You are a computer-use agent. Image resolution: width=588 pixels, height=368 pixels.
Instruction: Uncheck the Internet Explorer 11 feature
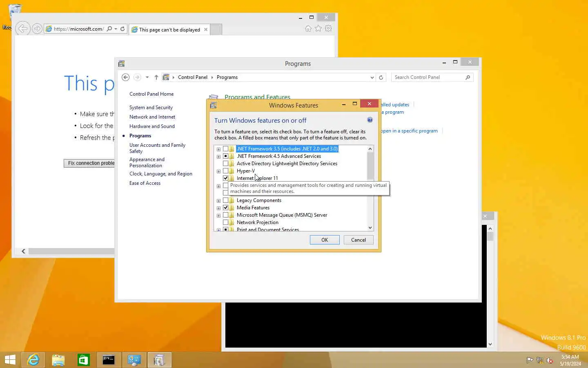(x=225, y=178)
